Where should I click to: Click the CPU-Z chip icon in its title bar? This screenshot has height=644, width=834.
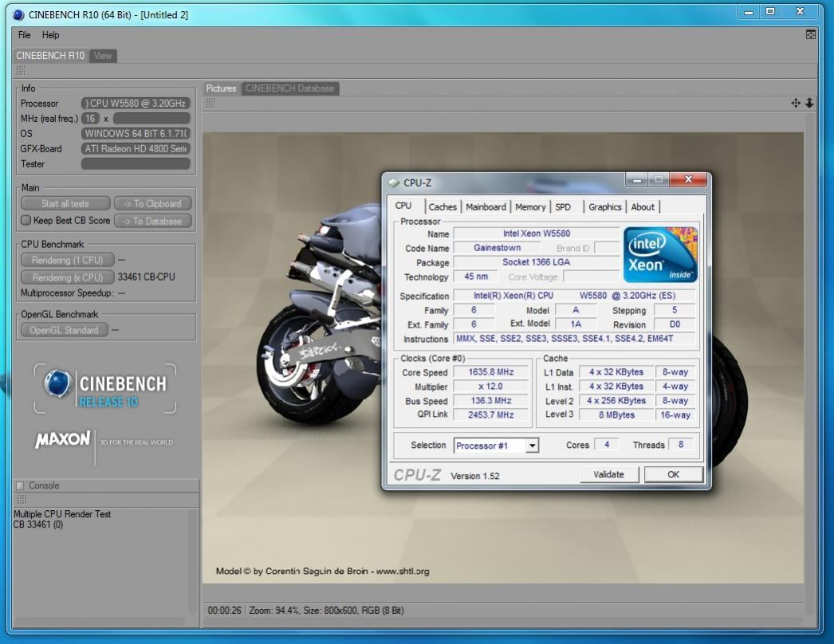[395, 183]
